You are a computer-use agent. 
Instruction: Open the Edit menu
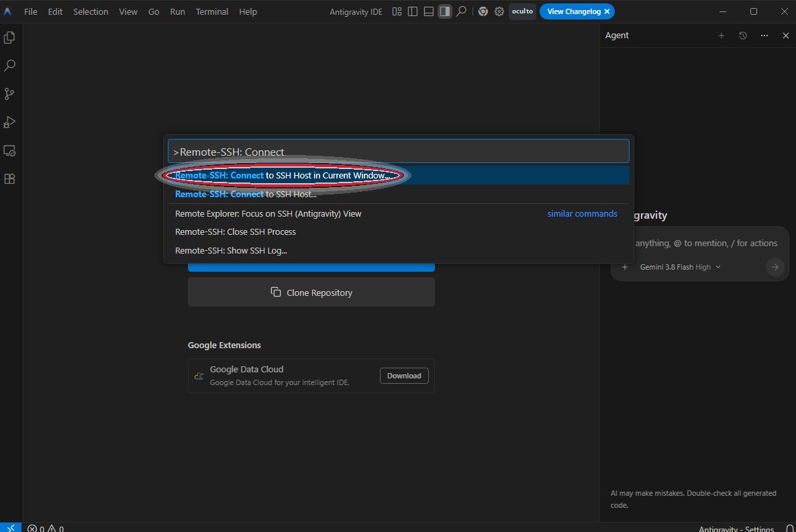click(55, 11)
